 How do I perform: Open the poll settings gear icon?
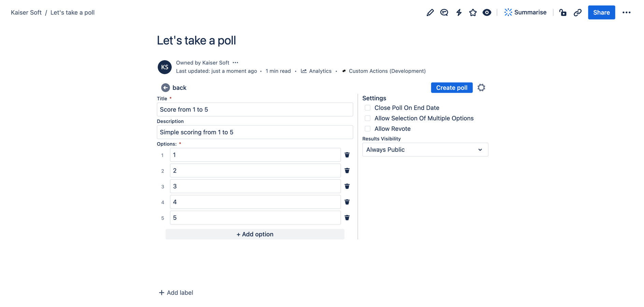click(481, 88)
